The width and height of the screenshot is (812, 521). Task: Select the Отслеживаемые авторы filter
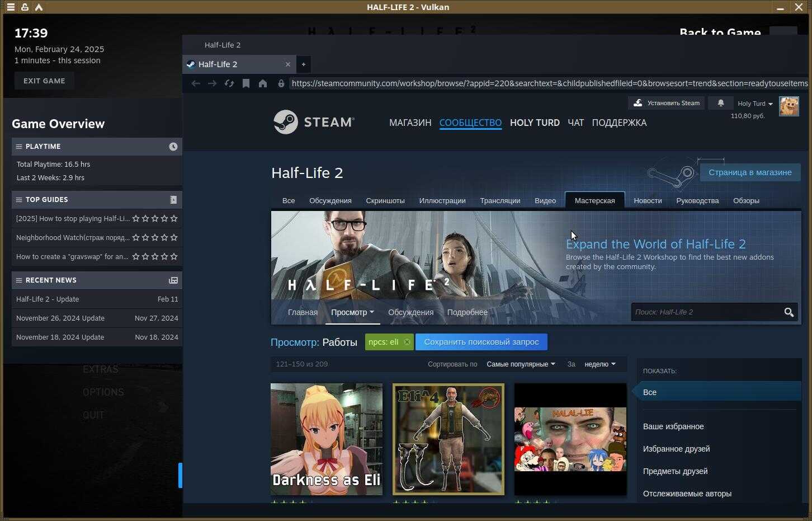687,494
